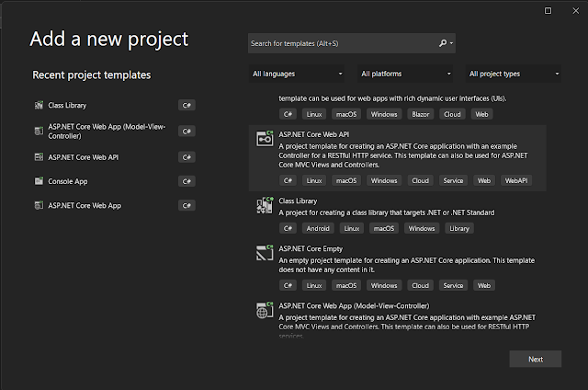
Task: Click the WebAPI tag under ASP.NET Core Web API
Action: click(515, 180)
